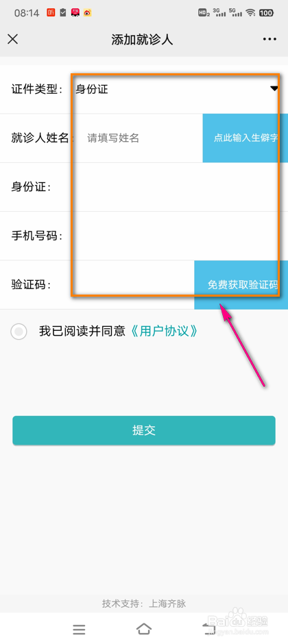288x644 pixels.
Task: Tap the battery level indicator
Action: [x=266, y=13]
